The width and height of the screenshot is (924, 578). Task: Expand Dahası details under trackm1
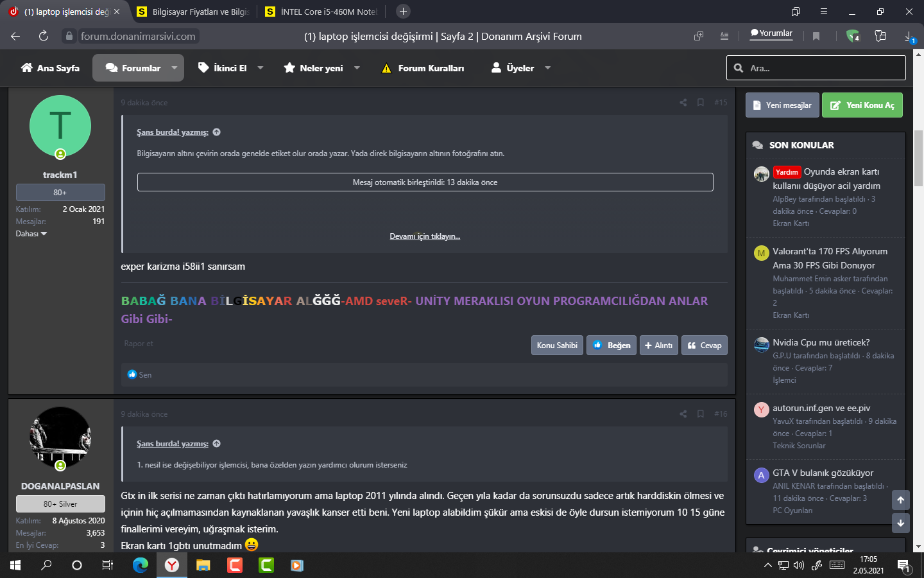31,234
